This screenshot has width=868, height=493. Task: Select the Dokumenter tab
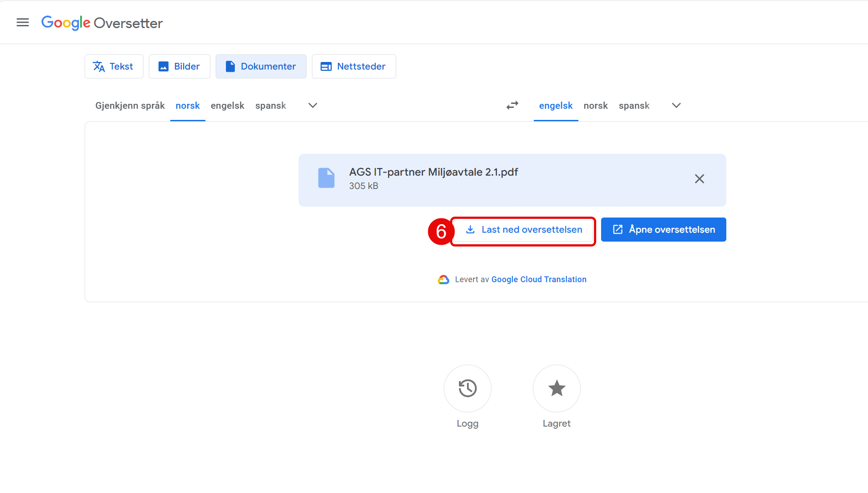[x=261, y=66]
